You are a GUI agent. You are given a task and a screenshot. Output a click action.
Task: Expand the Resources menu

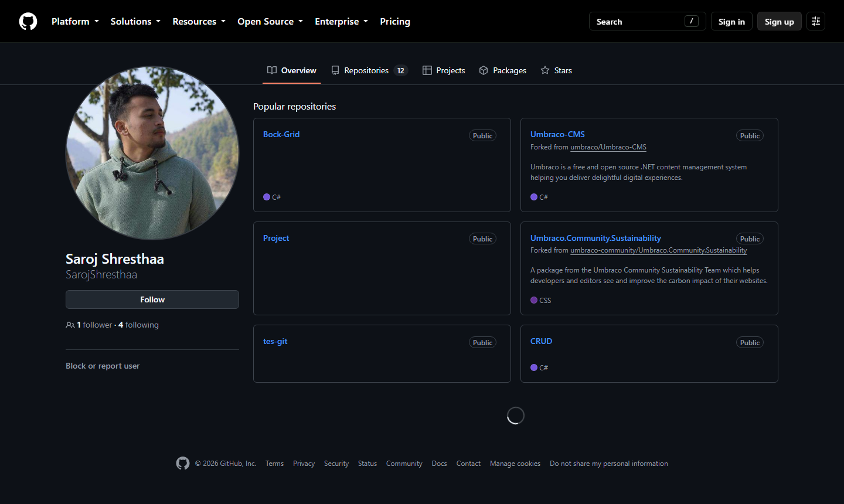click(199, 21)
